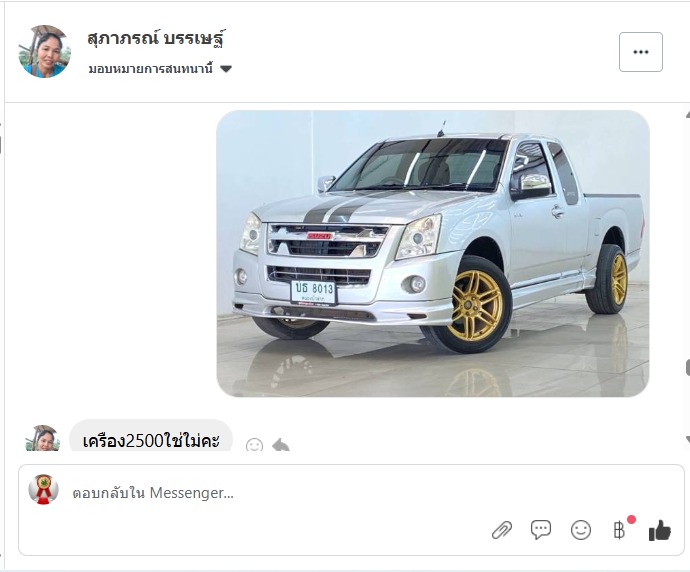React to message with smiley icon
Viewport: 690px width, 572px height.
[254, 445]
